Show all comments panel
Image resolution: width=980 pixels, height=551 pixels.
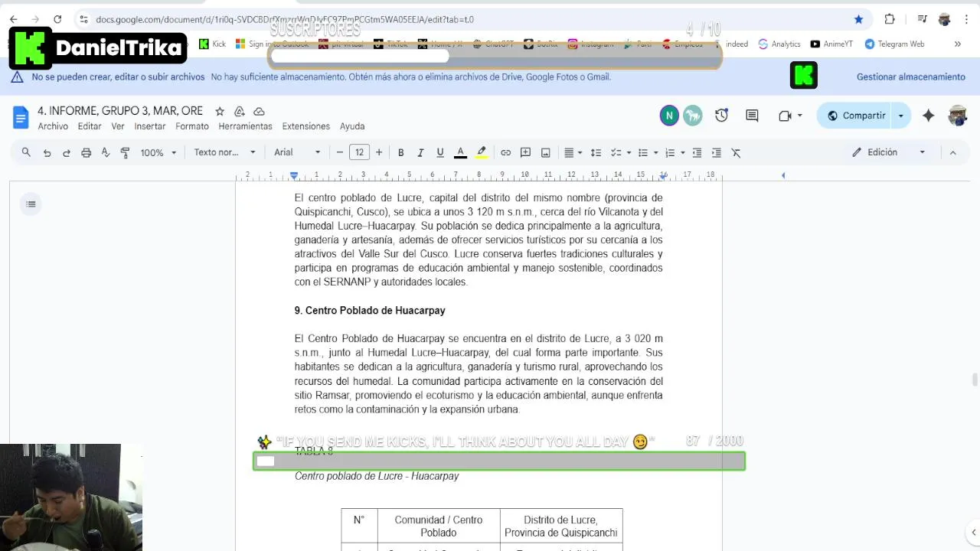tap(752, 116)
